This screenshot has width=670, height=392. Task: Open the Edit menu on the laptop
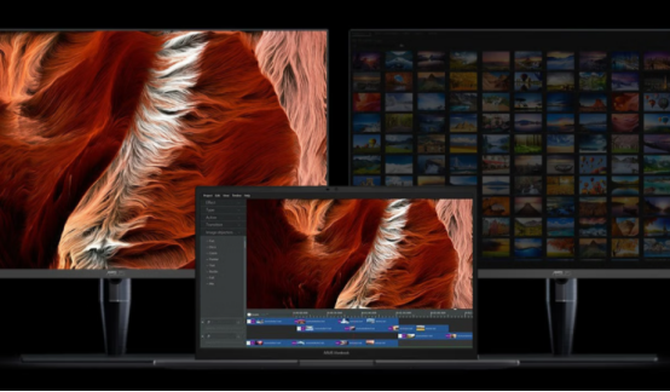pos(217,195)
